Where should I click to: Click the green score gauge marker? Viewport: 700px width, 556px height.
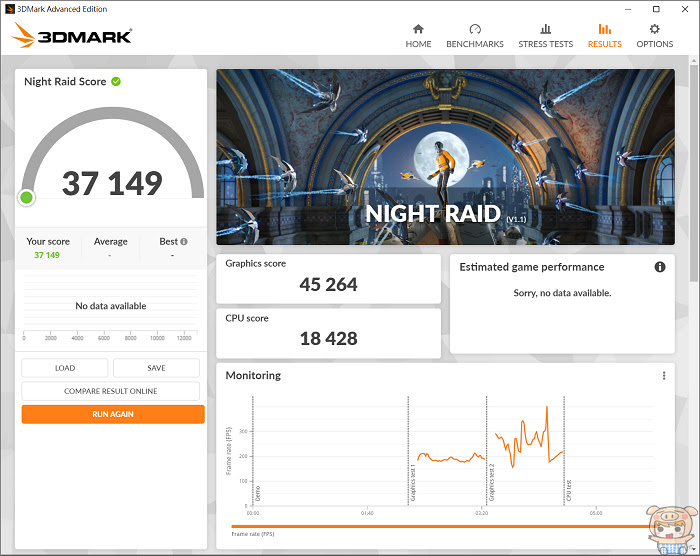[26, 197]
